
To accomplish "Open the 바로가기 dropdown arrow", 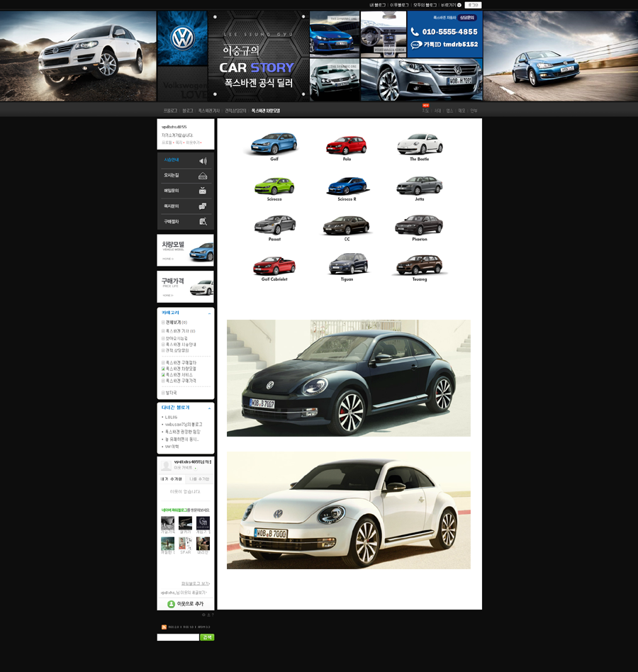I will [459, 5].
